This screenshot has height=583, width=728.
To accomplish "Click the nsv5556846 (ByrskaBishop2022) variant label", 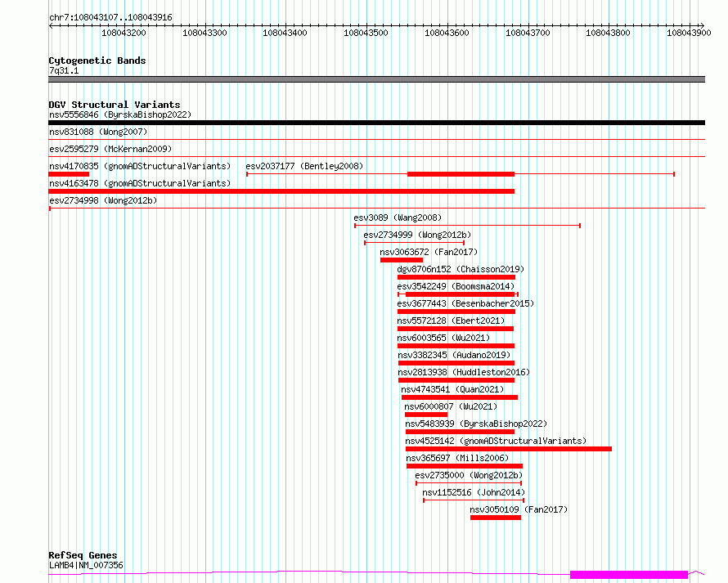I will 119,114.
